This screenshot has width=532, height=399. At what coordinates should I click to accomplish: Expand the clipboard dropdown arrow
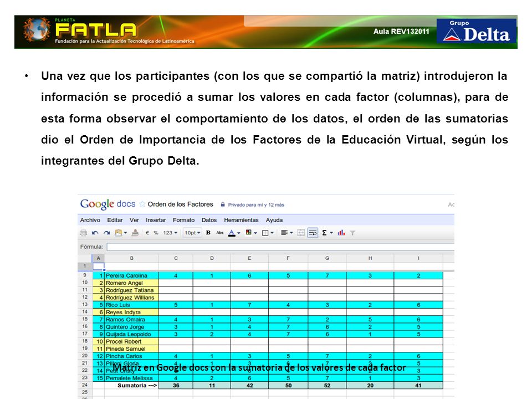(x=126, y=233)
